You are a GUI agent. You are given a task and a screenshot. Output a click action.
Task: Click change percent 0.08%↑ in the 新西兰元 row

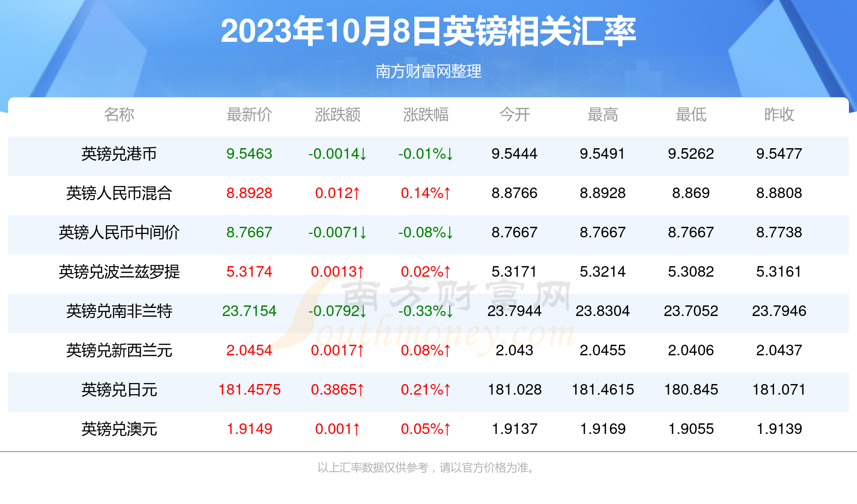(426, 350)
